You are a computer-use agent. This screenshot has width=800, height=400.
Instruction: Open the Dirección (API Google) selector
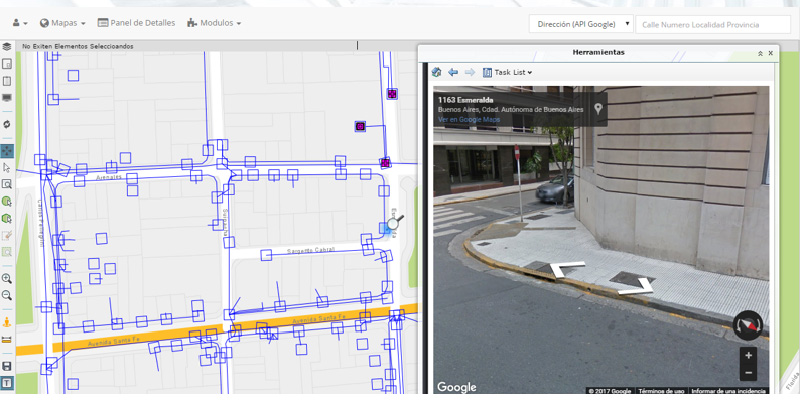[582, 23]
